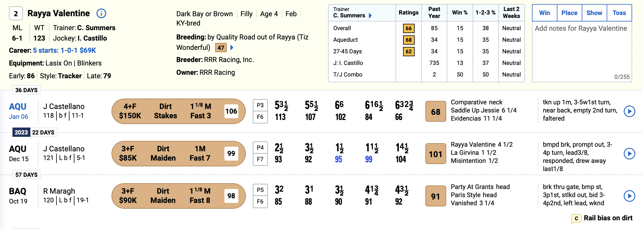Play replay for AQU Jan 06 race

pyautogui.click(x=629, y=111)
